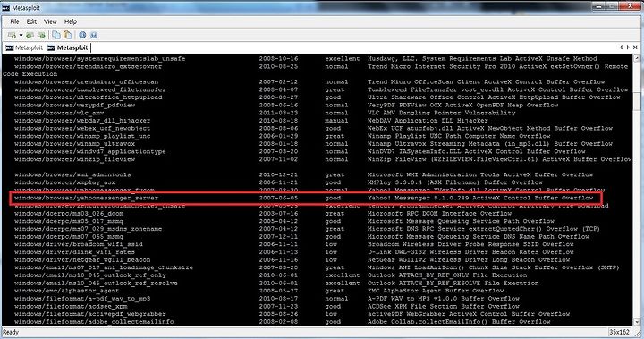644x339 pixels.
Task: Open the Edit menu
Action: click(31, 21)
